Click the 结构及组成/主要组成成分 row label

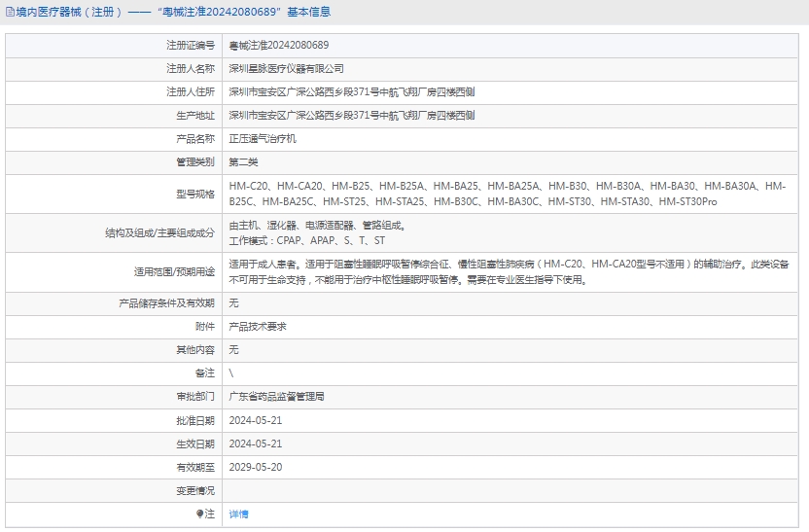(159, 233)
